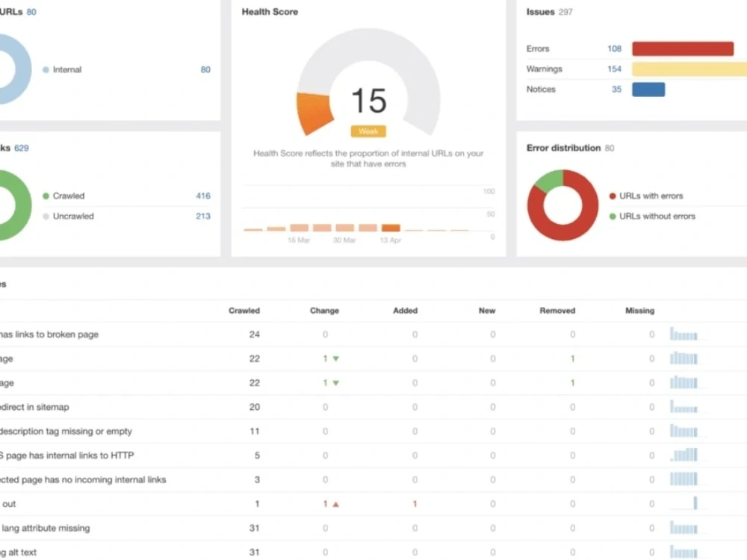Image resolution: width=747 pixels, height=560 pixels.
Task: Sort table by New column
Action: click(x=487, y=311)
